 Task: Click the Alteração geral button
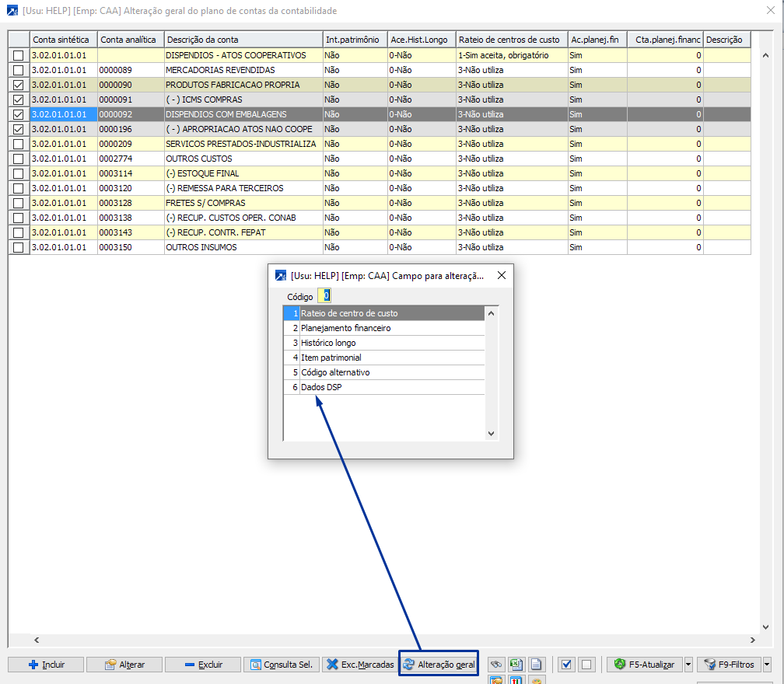tap(439, 665)
